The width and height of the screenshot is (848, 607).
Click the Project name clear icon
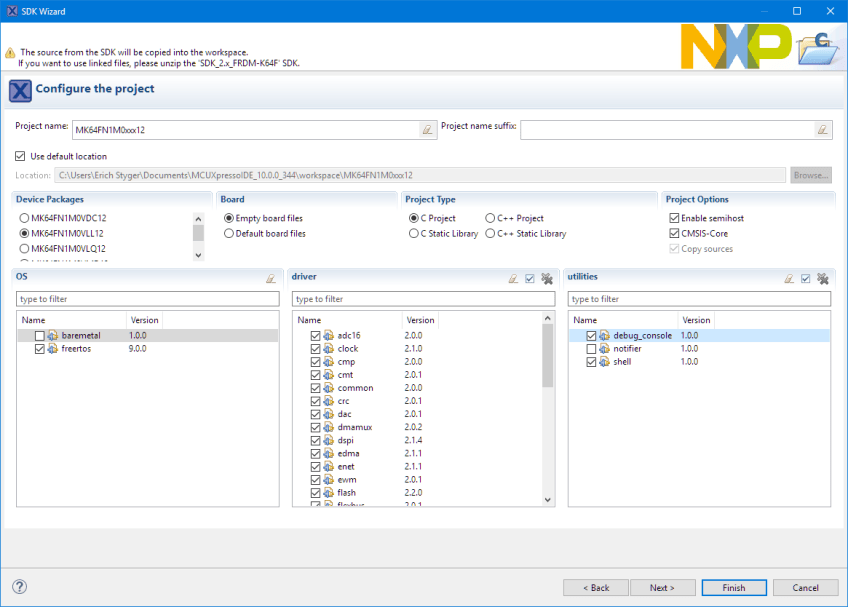(428, 129)
